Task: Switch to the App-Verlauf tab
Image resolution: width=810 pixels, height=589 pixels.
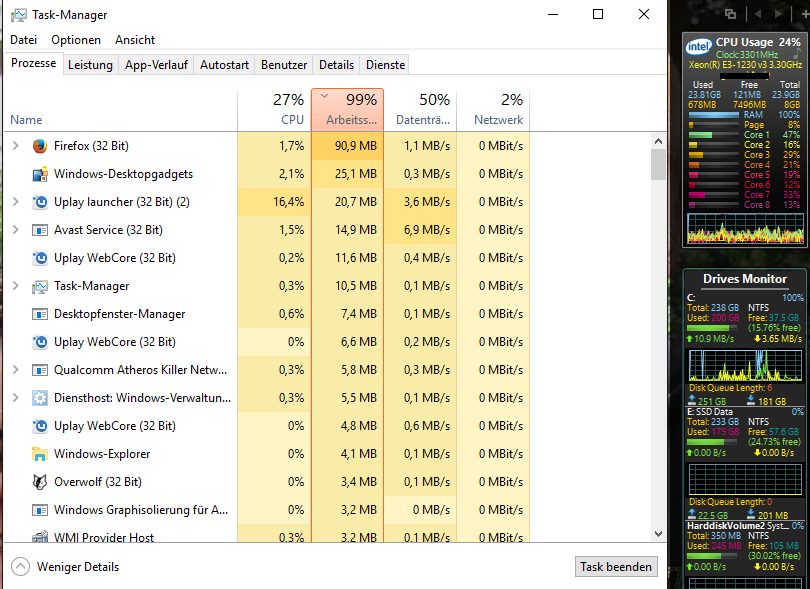Action: (156, 65)
